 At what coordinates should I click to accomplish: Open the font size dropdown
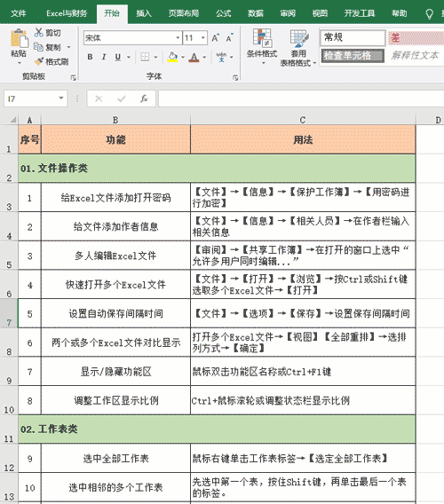(203, 38)
